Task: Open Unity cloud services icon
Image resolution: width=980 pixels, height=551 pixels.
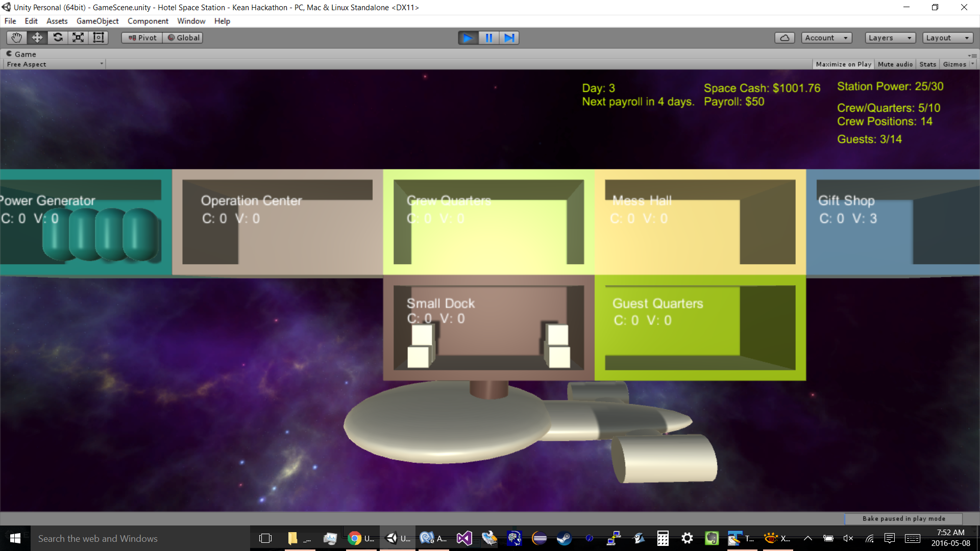Action: (785, 38)
